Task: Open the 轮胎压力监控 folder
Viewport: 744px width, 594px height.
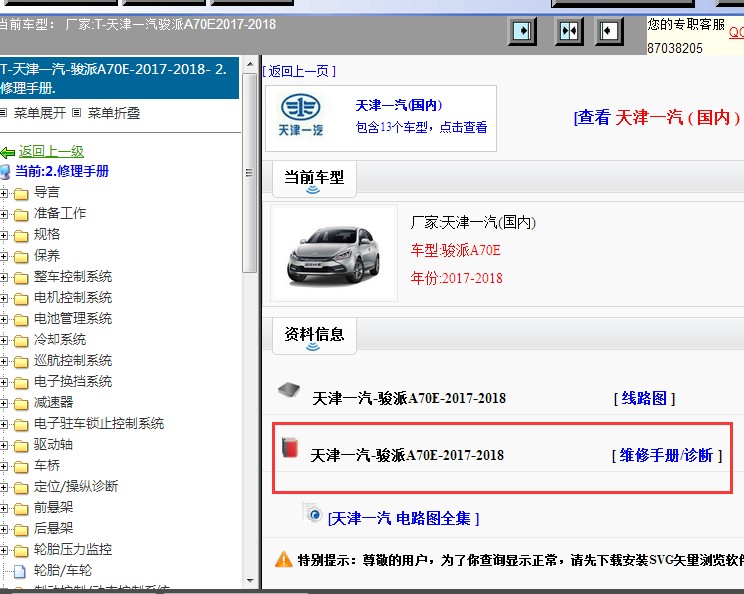Action: point(73,549)
